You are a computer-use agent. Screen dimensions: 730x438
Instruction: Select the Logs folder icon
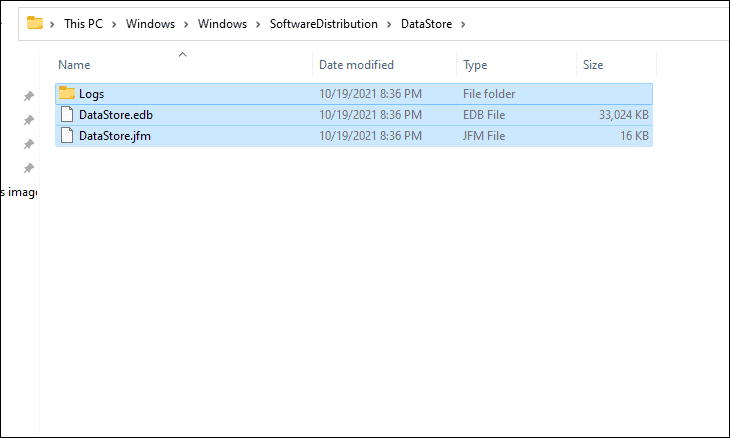pyautogui.click(x=67, y=93)
